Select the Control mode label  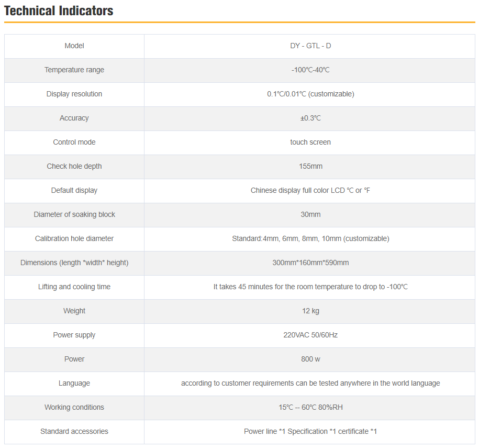pos(74,143)
